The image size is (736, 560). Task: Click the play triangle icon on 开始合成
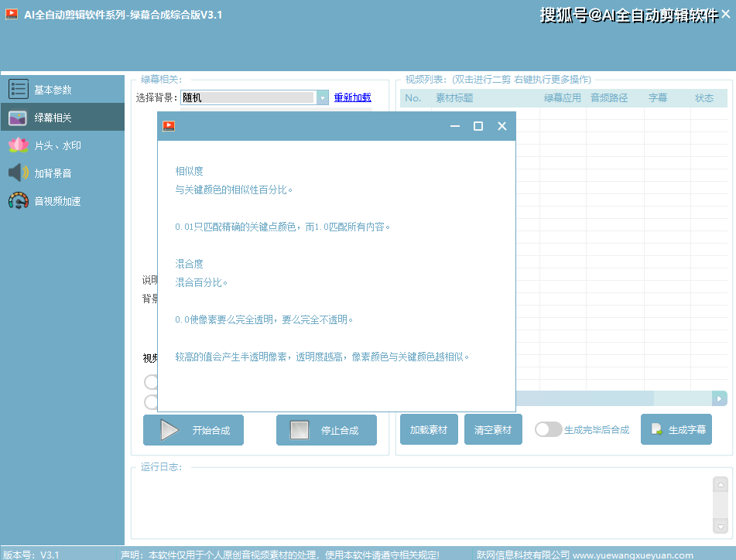[169, 430]
